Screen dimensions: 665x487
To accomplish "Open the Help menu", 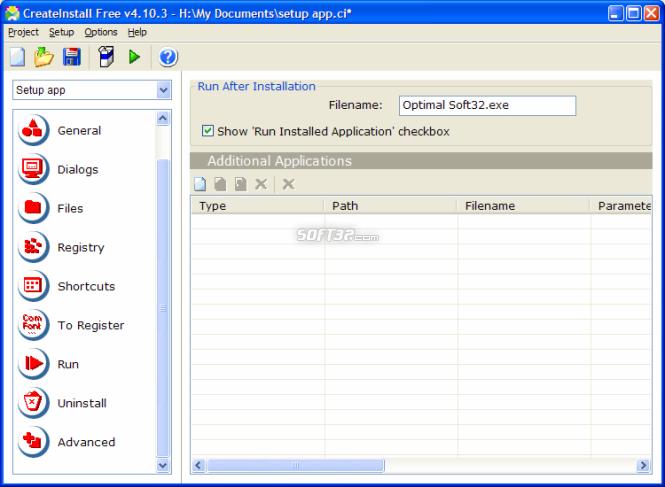I will click(137, 32).
